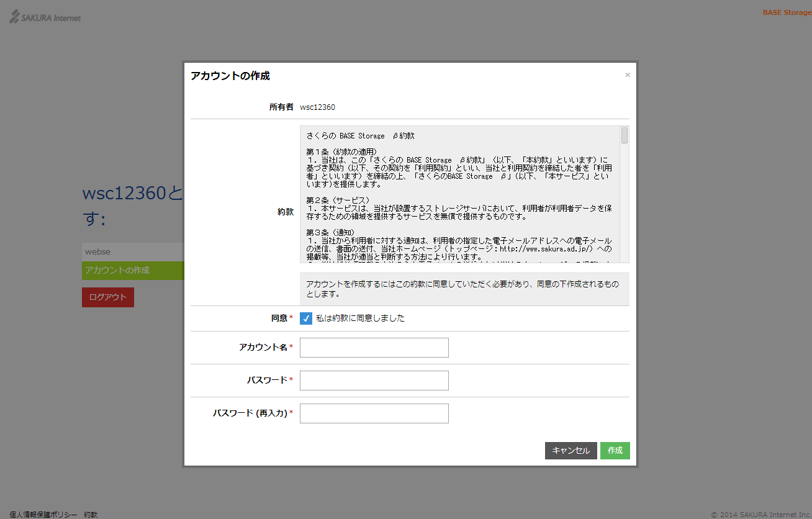Click the パスワード input field

coord(374,381)
